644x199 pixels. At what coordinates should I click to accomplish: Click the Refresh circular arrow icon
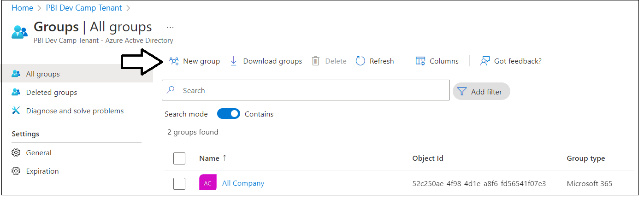[x=360, y=61]
